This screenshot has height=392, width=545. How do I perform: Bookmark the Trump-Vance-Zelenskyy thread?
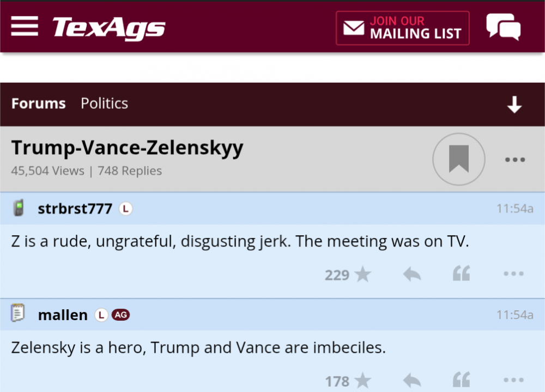click(458, 160)
